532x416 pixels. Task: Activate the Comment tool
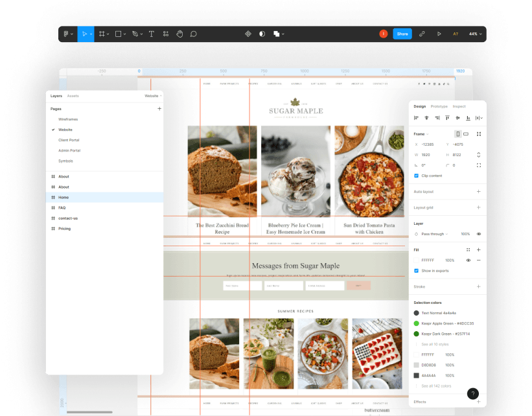(193, 34)
